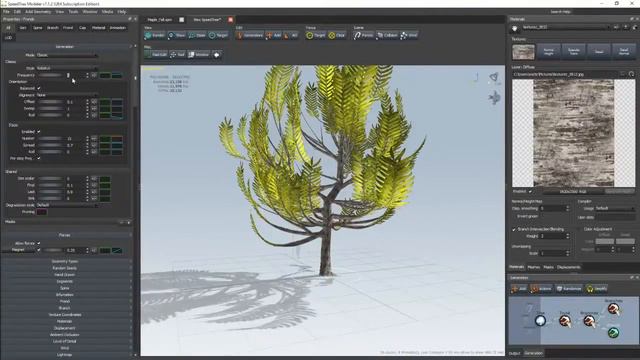
Task: Open the Style dropdown set to Relative
Action: 67,68
